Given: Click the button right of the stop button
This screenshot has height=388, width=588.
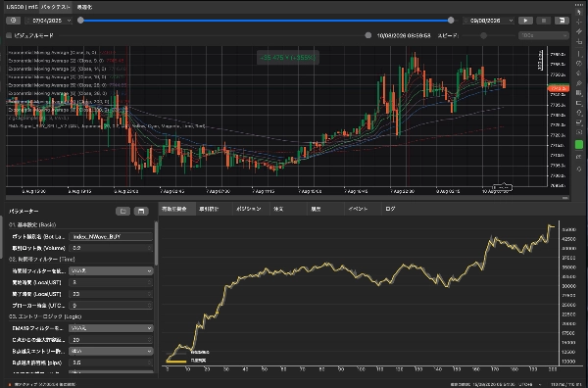Looking at the screenshot, I should pos(562,21).
